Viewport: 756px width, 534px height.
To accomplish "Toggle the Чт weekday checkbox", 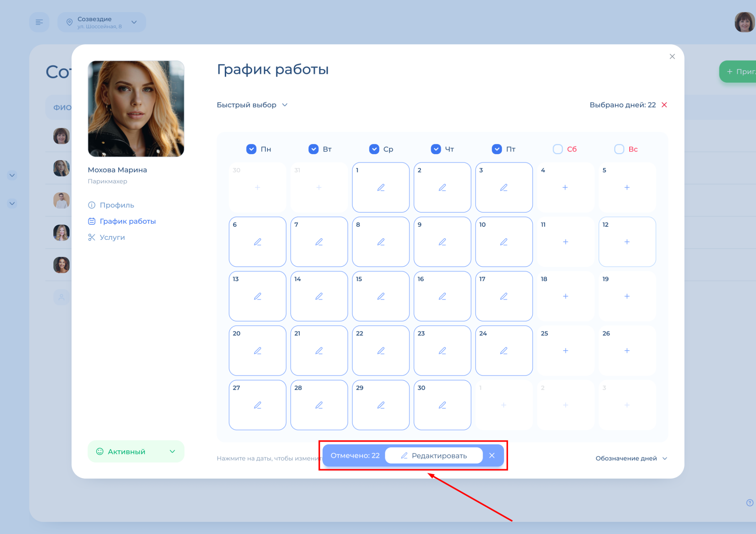I will click(x=436, y=149).
